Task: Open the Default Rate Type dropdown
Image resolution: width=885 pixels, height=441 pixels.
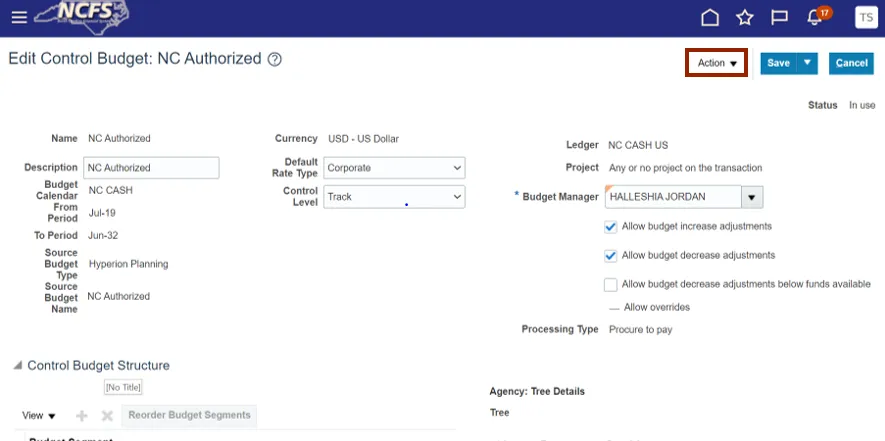Action: coord(395,168)
